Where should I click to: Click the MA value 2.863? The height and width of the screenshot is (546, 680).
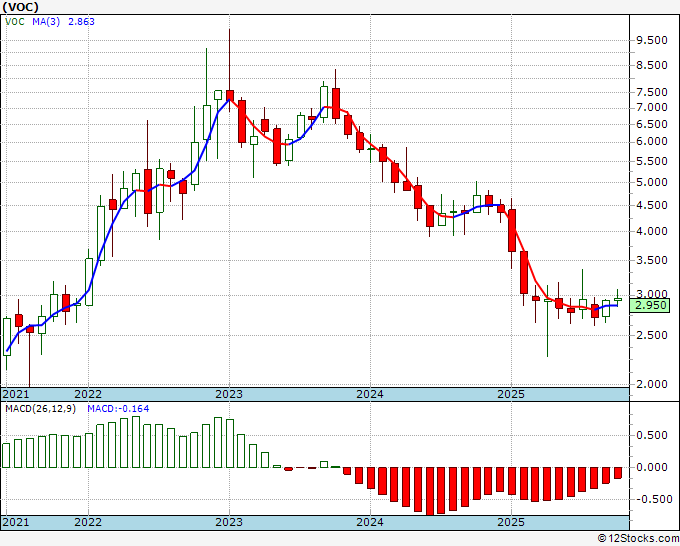pyautogui.click(x=82, y=20)
